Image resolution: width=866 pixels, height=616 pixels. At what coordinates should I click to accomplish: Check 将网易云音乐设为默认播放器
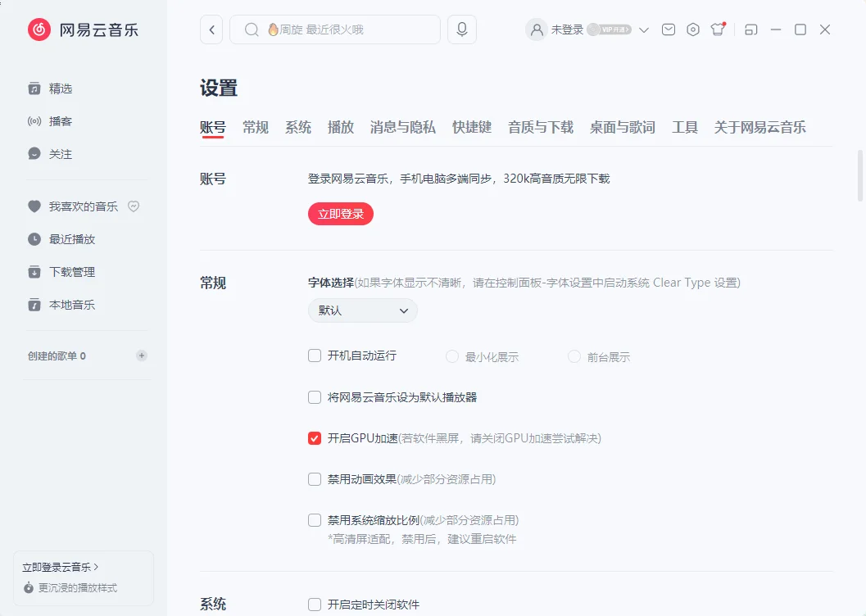(x=315, y=397)
